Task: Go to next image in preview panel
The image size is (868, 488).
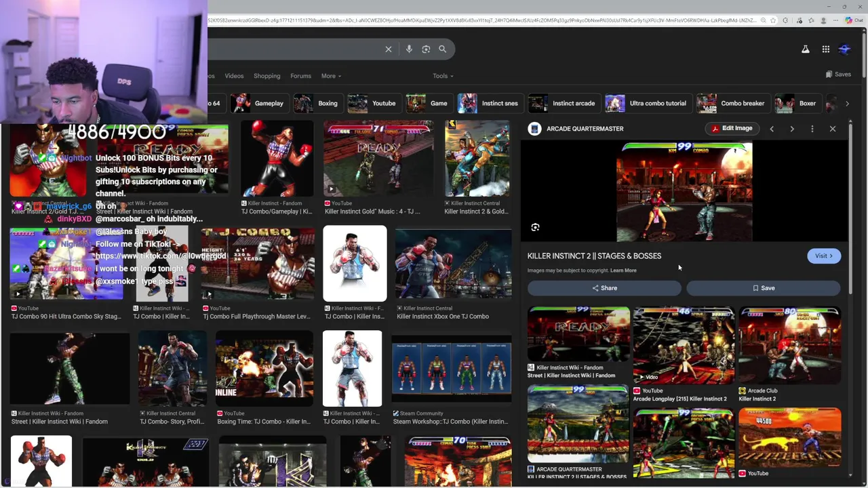Action: tap(792, 129)
